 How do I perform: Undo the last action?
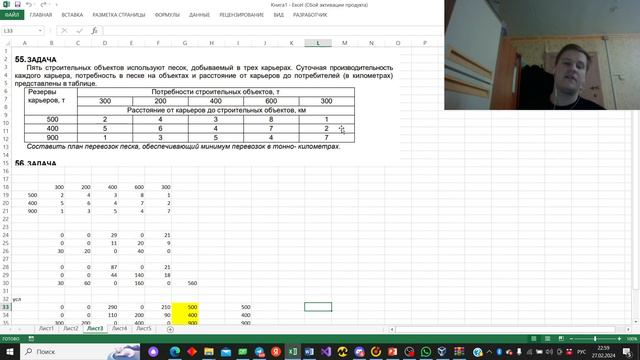coord(29,4)
